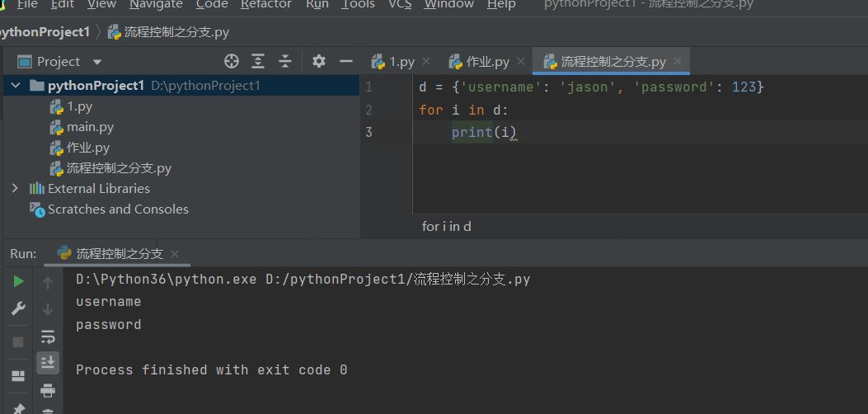Click the wrench run configuration icon

click(18, 308)
